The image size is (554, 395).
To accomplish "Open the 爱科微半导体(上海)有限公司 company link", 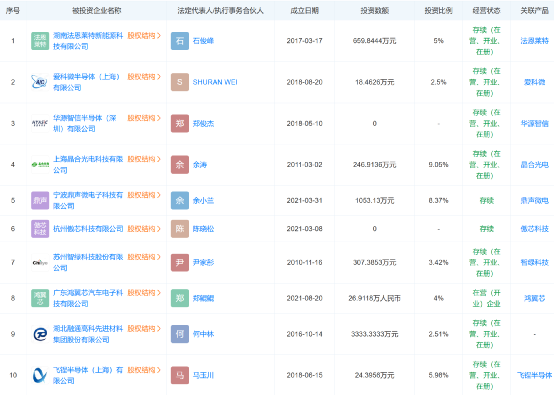I will click(x=87, y=82).
